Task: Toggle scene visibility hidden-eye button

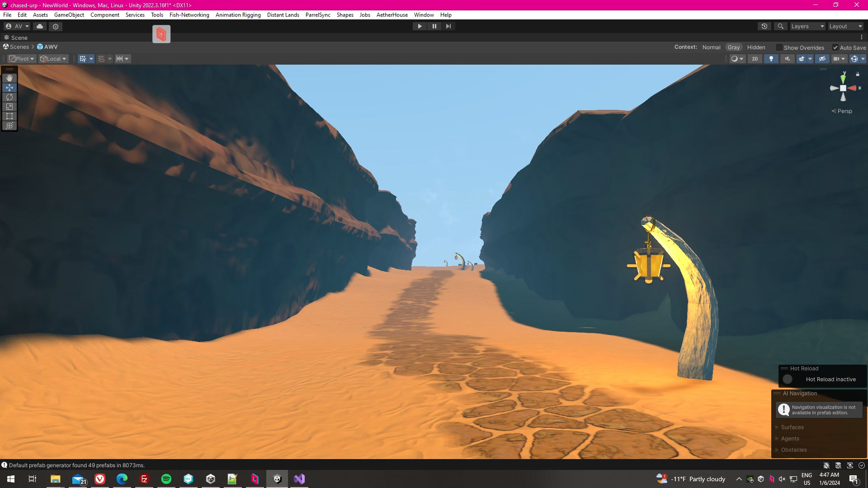Action: (x=822, y=59)
